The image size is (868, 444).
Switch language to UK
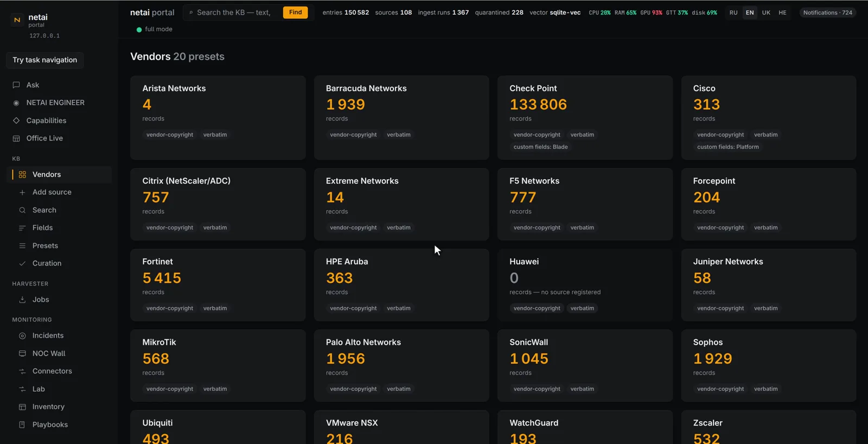point(766,12)
